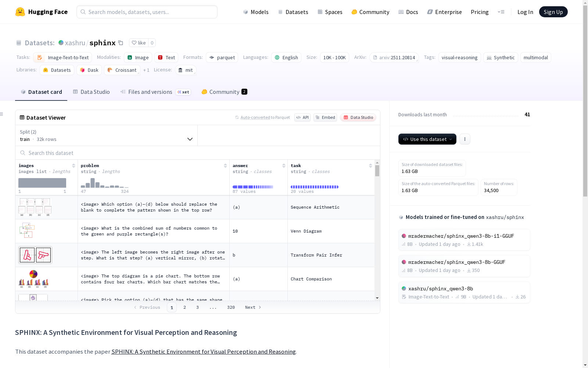588x368 pixels.
Task: Open the arxiv:2511.20814 tag
Action: [394, 57]
